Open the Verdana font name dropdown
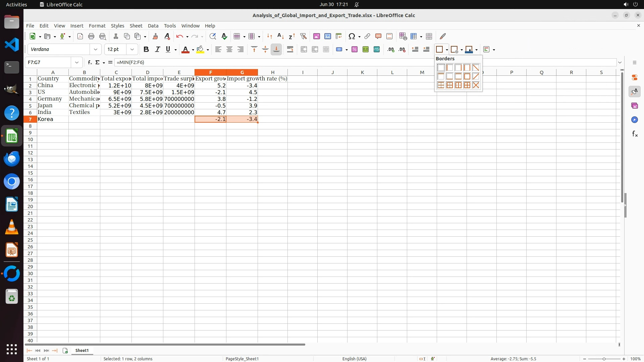 [96, 49]
